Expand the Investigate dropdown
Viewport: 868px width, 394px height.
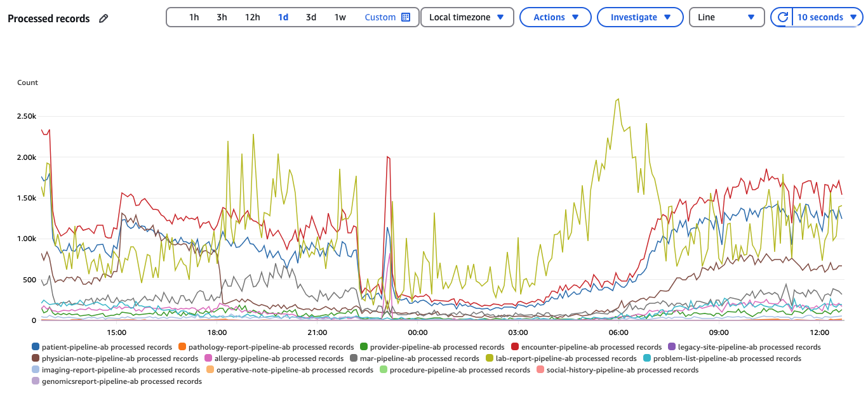640,17
